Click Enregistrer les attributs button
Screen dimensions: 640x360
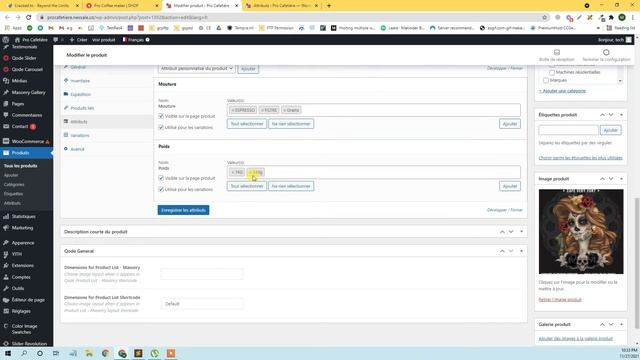[x=183, y=210]
